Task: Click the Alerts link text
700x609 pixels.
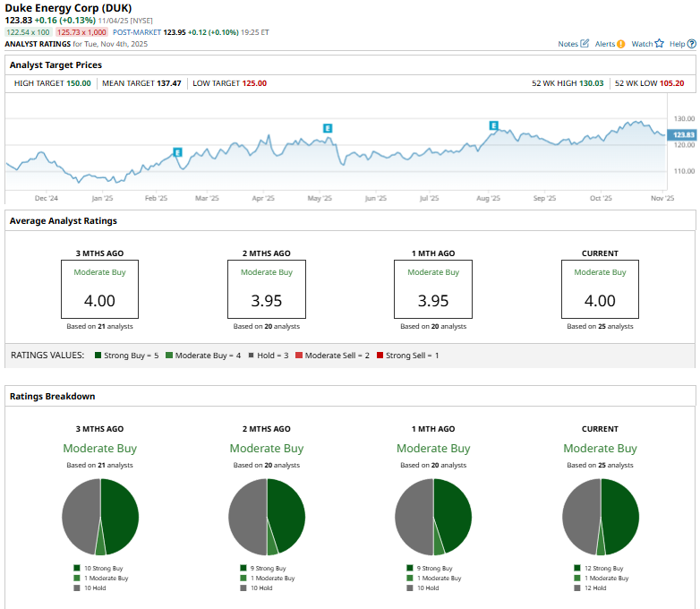Action: 604,44
